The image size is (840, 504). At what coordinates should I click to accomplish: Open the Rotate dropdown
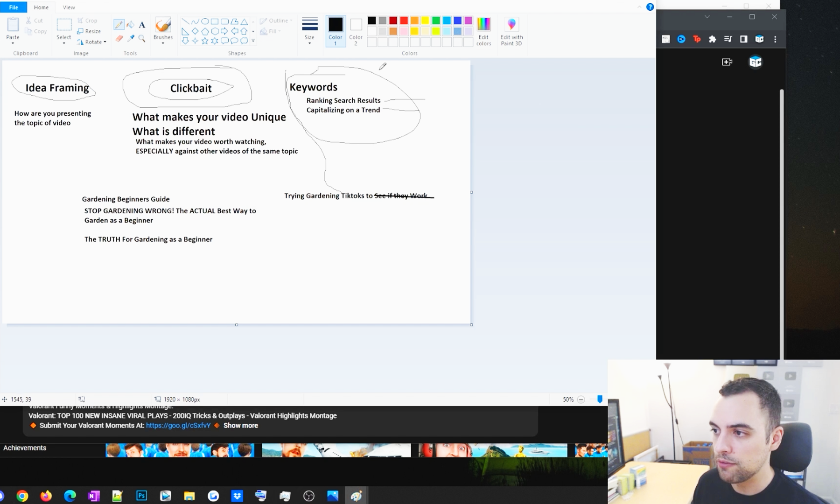[92, 42]
